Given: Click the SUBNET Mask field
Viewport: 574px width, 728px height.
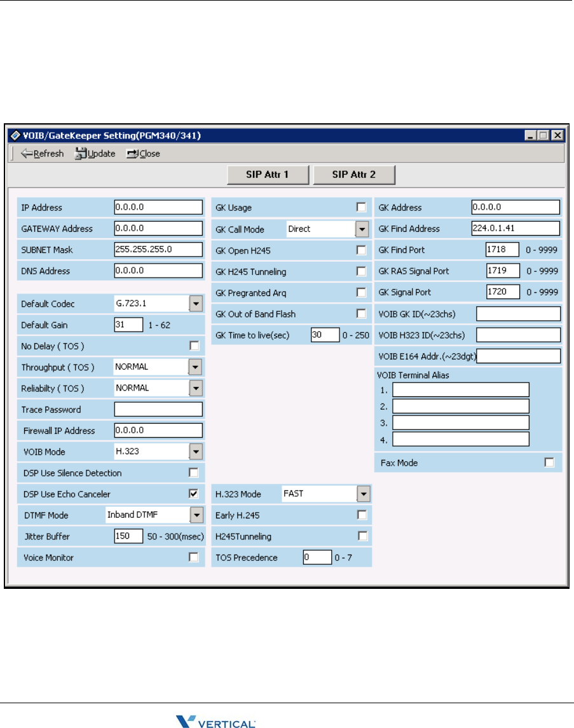Looking at the screenshot, I should tap(158, 249).
